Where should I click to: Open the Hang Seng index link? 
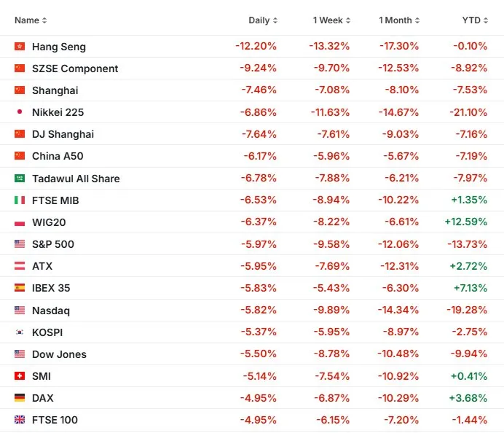(59, 47)
